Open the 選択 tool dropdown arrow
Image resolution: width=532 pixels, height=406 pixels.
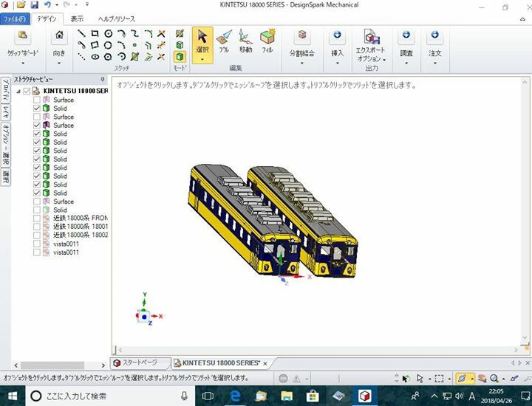coord(202,60)
